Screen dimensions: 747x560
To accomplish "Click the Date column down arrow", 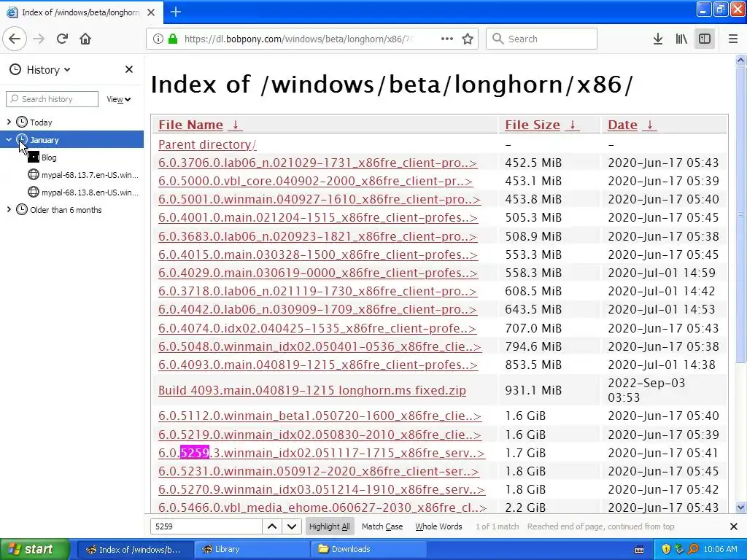I will [650, 125].
